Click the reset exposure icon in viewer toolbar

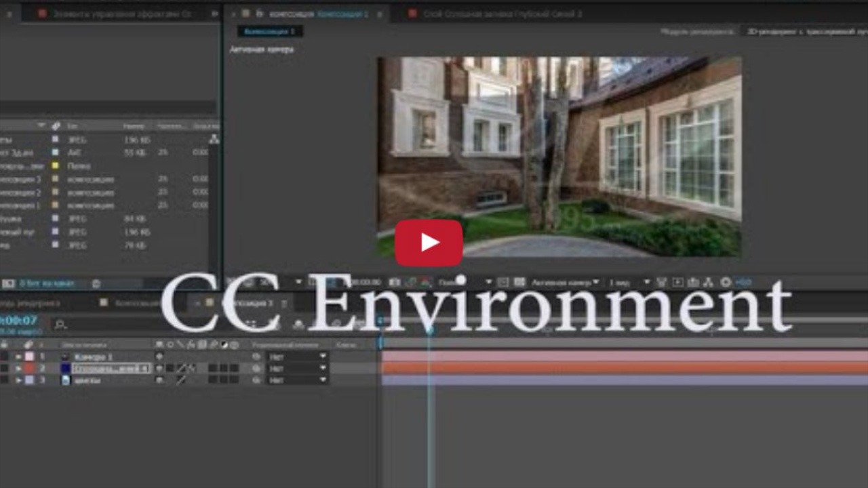tap(726, 282)
